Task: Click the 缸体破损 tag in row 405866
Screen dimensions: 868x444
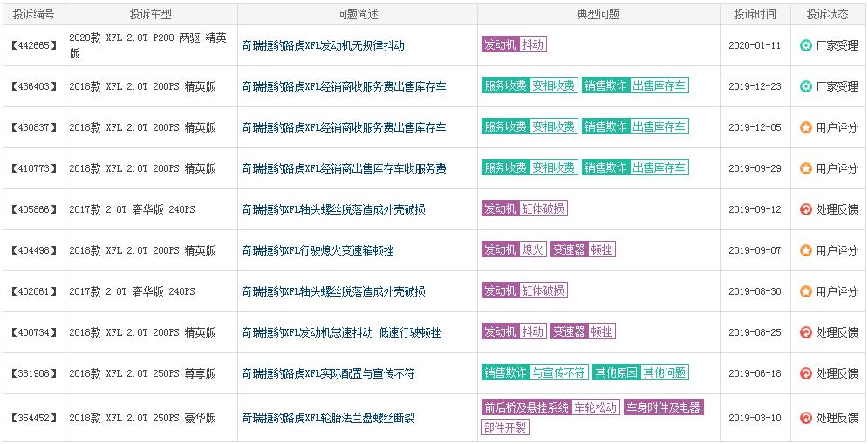Action: pyautogui.click(x=543, y=208)
